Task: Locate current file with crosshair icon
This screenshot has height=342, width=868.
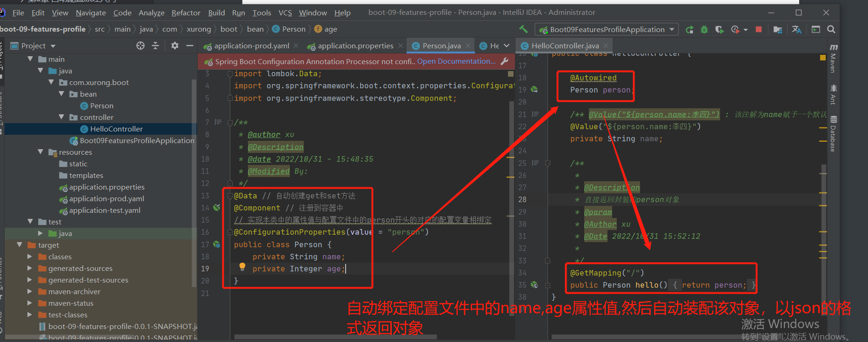Action: coord(140,46)
